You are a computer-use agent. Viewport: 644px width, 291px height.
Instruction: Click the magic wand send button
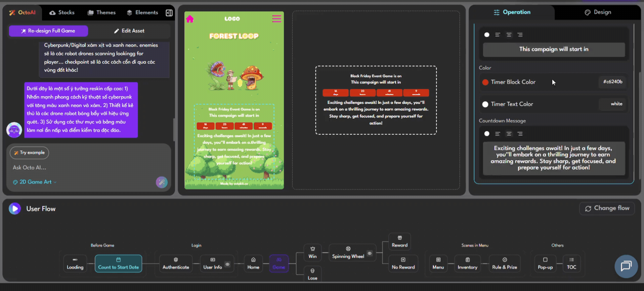162,182
